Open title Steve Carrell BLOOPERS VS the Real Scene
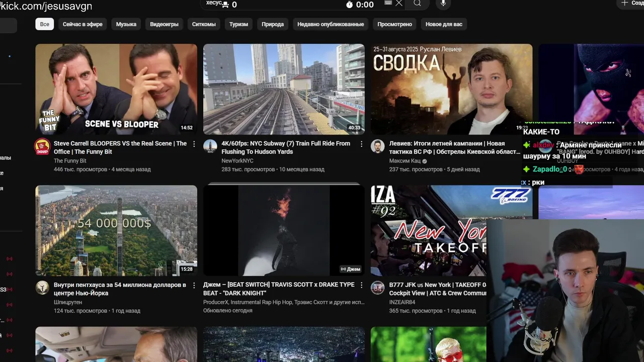The image size is (644, 362). click(x=120, y=147)
